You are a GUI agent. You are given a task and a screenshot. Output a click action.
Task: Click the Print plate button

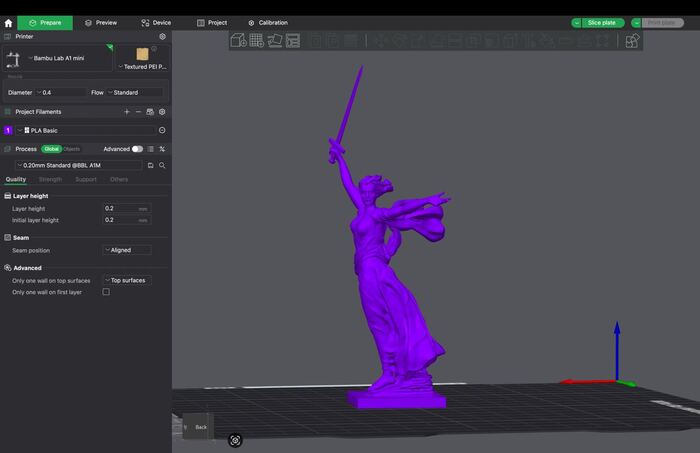click(x=662, y=23)
